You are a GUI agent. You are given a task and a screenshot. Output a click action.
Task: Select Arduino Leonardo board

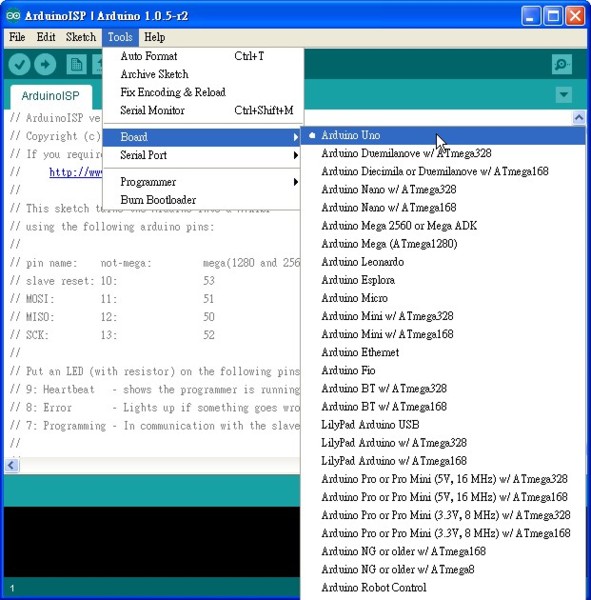[x=443, y=262]
